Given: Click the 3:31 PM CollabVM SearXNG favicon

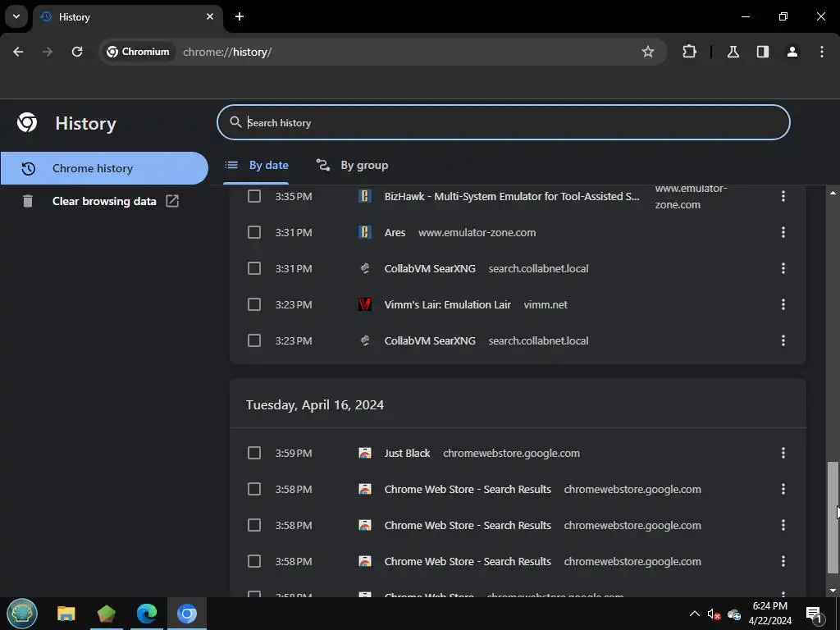Looking at the screenshot, I should click(365, 268).
